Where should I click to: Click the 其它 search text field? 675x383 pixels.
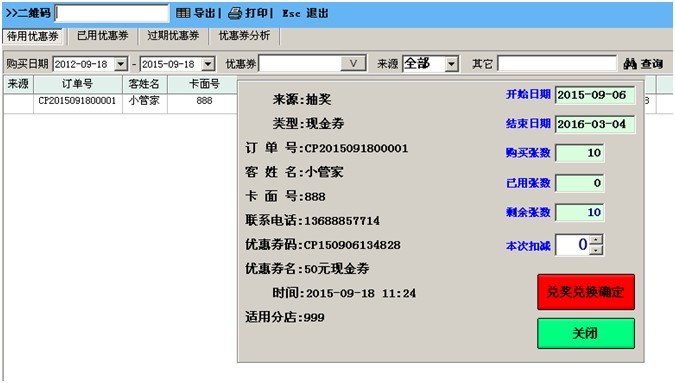557,64
